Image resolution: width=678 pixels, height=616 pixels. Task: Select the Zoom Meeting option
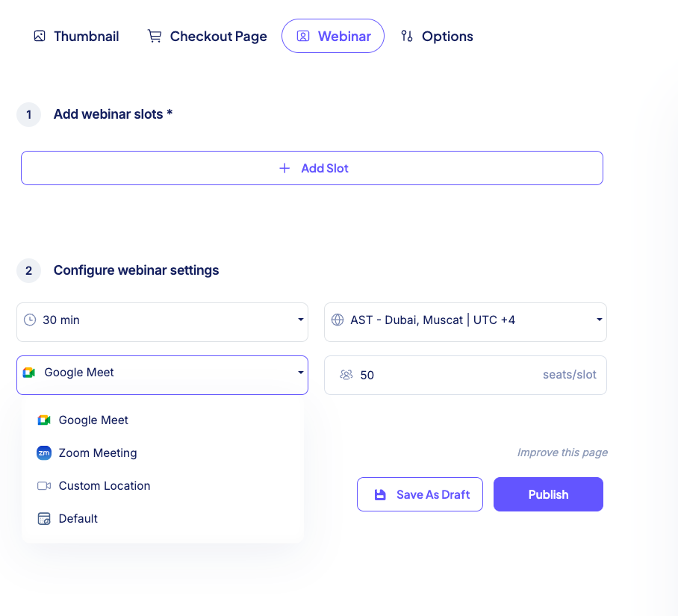97,452
